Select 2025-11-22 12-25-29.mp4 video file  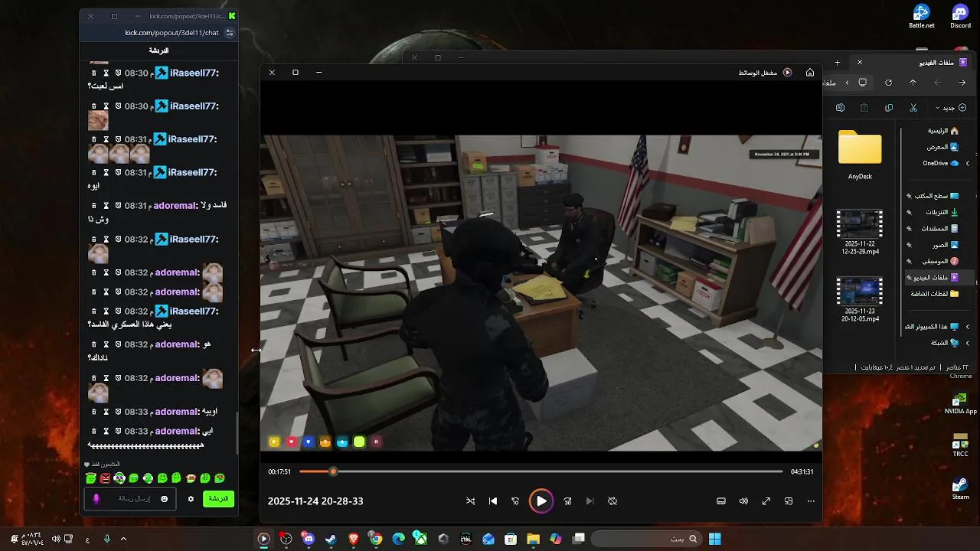point(860,233)
